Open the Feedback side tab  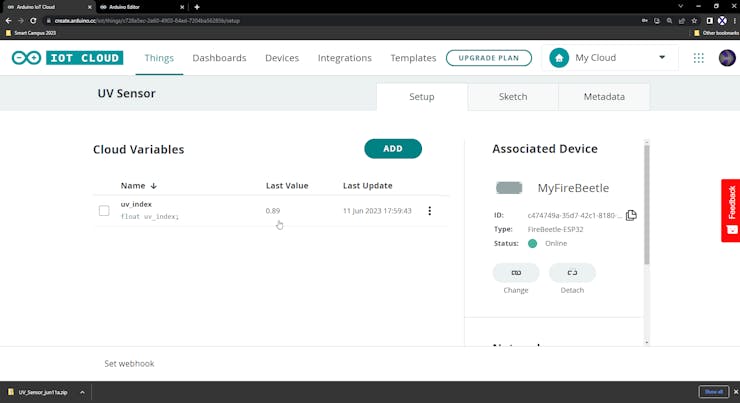tap(730, 210)
